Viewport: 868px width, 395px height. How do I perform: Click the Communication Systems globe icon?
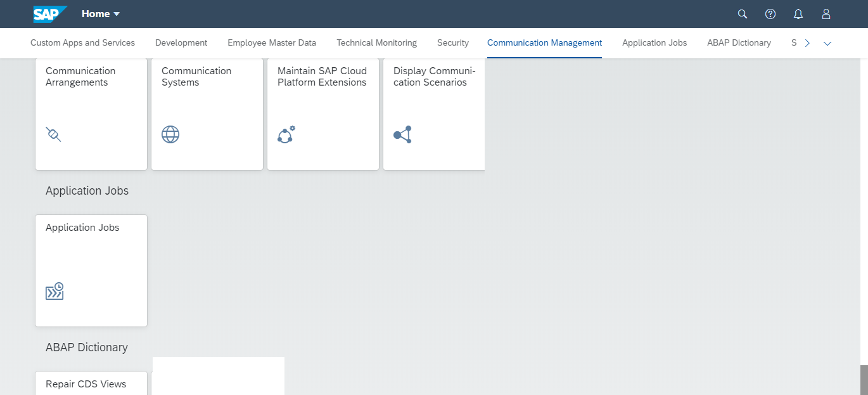pyautogui.click(x=170, y=134)
